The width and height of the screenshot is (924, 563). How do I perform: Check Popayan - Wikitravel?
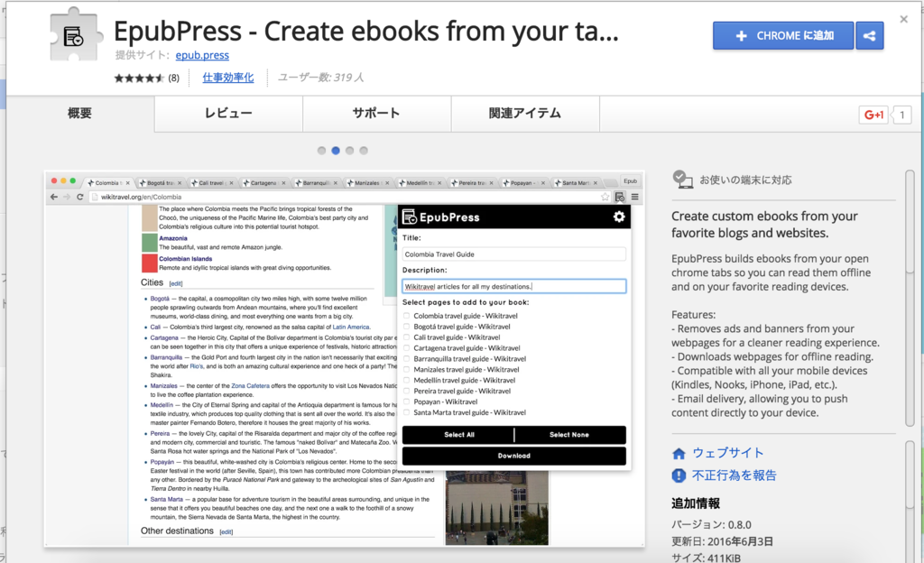(x=406, y=401)
